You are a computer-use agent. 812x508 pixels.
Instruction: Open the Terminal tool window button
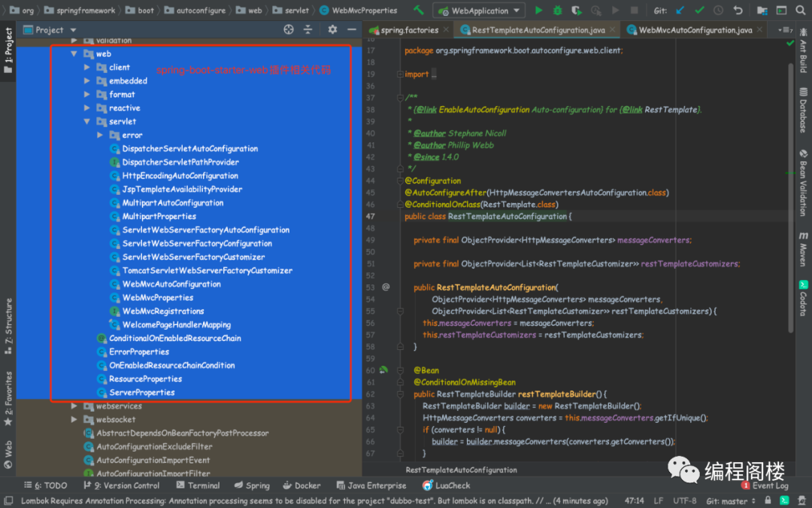coord(198,485)
